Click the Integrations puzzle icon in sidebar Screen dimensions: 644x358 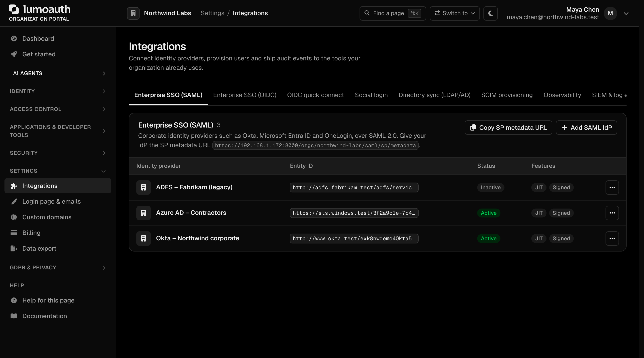point(14,186)
